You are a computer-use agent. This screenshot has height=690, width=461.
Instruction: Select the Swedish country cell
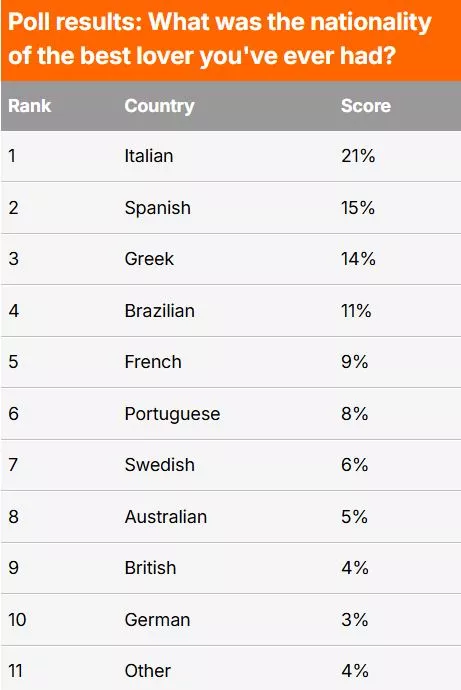159,465
